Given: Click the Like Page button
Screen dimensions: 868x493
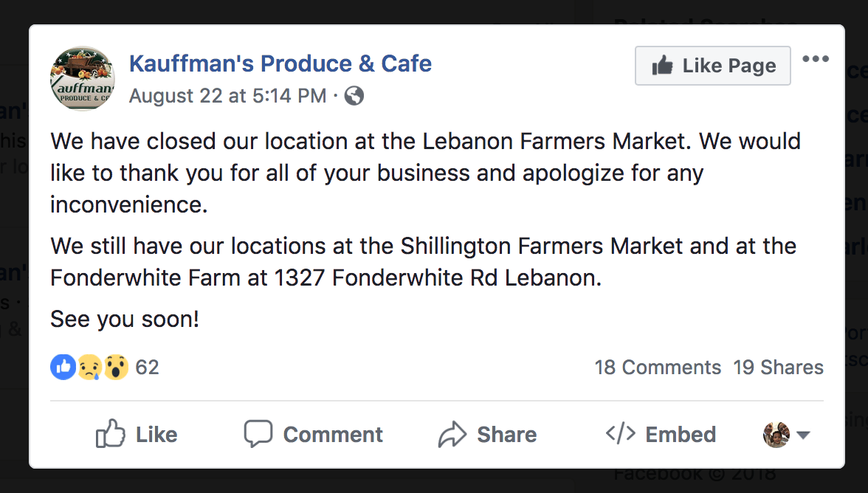Looking at the screenshot, I should (x=713, y=65).
